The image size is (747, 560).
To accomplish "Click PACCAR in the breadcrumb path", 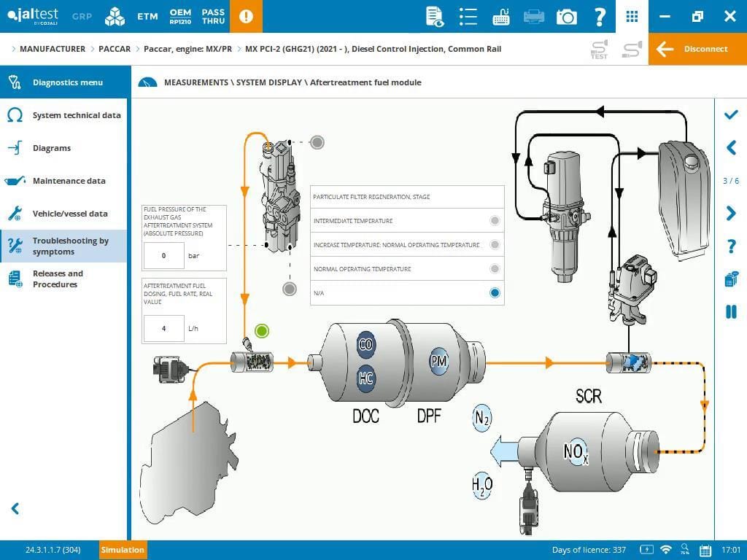I will 115,49.
